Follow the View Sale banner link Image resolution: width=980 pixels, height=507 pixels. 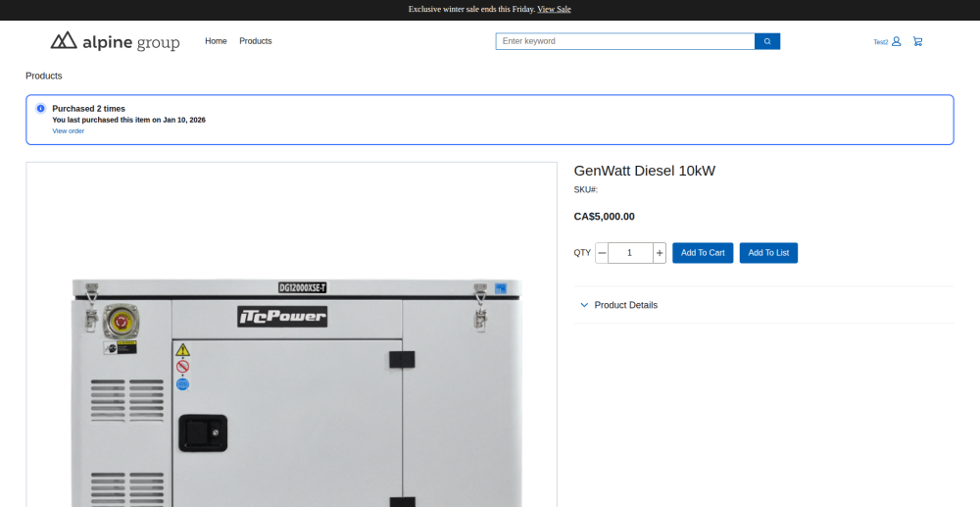tap(554, 9)
